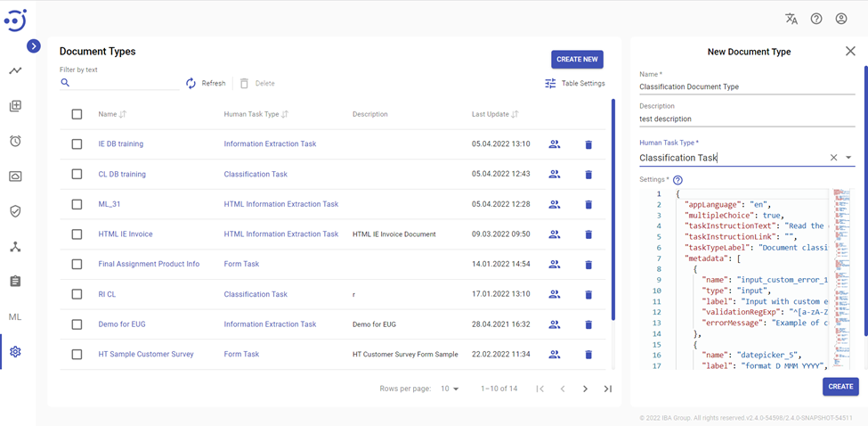Open the settings gear in left sidebar
This screenshot has height=426, width=868.
[15, 352]
